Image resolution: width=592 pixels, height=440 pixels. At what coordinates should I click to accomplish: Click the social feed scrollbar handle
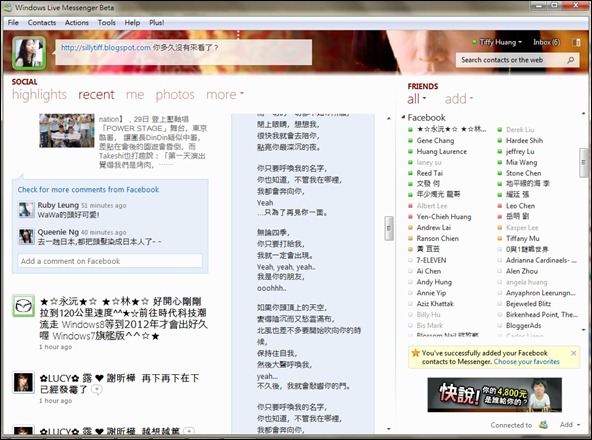[x=388, y=228]
